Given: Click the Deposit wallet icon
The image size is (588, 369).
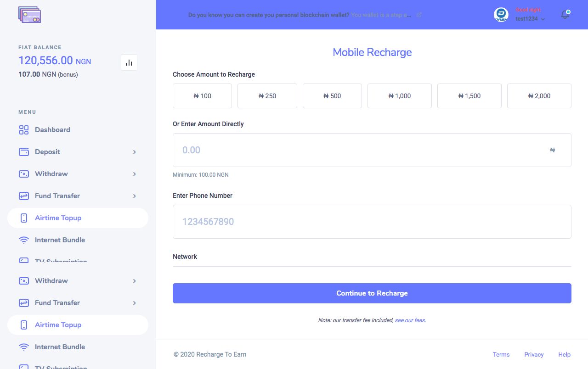Looking at the screenshot, I should 24,152.
